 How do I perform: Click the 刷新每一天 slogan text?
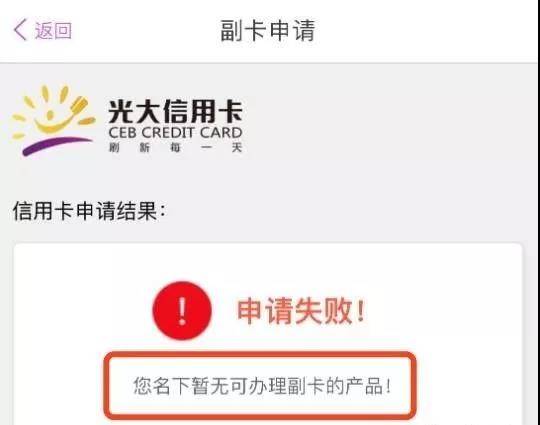pos(176,147)
